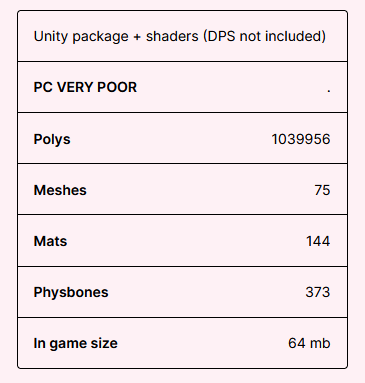
Task: Click the Polys label
Action: coord(52,139)
